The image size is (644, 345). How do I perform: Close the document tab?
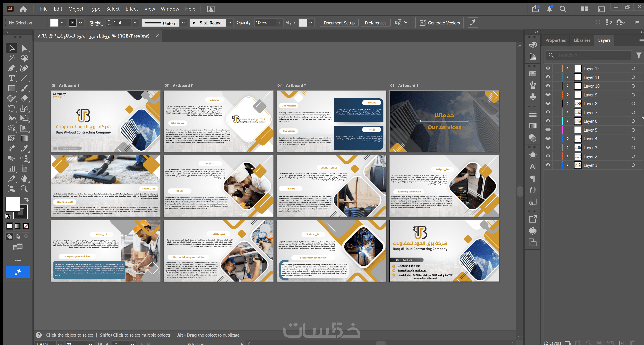point(157,36)
